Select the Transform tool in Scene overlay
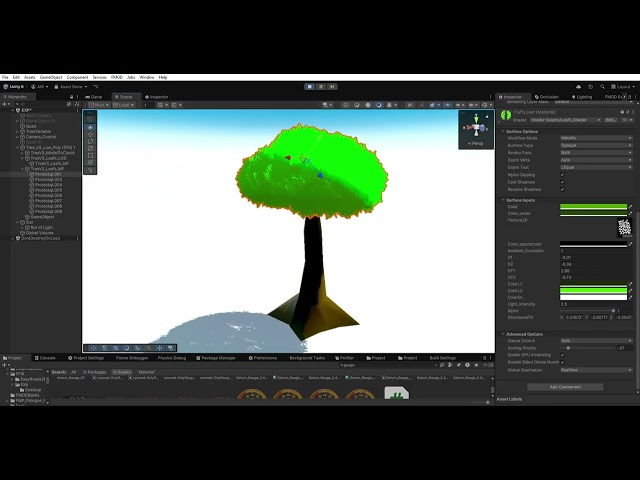This screenshot has width=640, height=480. [90, 162]
